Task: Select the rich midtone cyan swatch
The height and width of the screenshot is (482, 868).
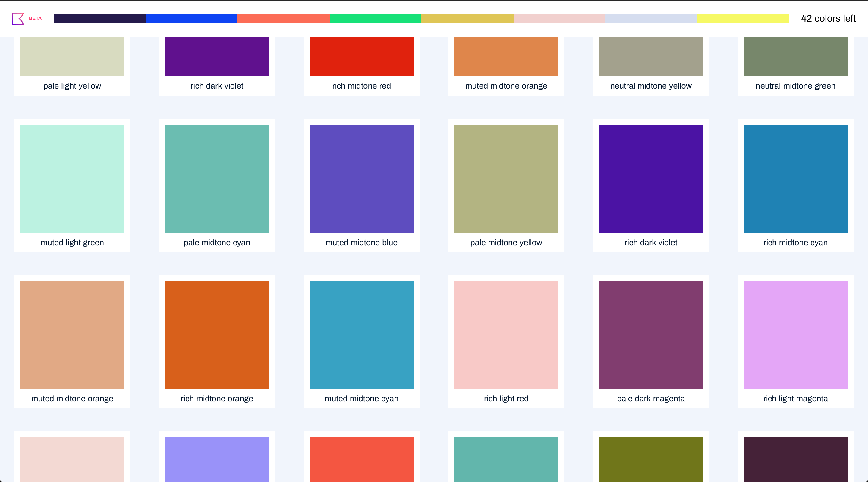Action: pos(796,179)
